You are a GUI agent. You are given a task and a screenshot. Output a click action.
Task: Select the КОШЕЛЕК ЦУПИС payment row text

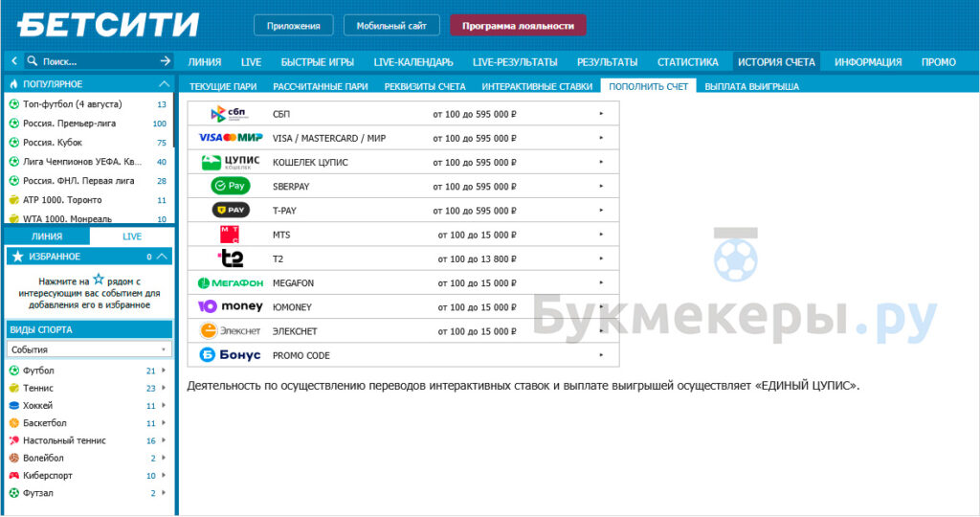click(310, 162)
